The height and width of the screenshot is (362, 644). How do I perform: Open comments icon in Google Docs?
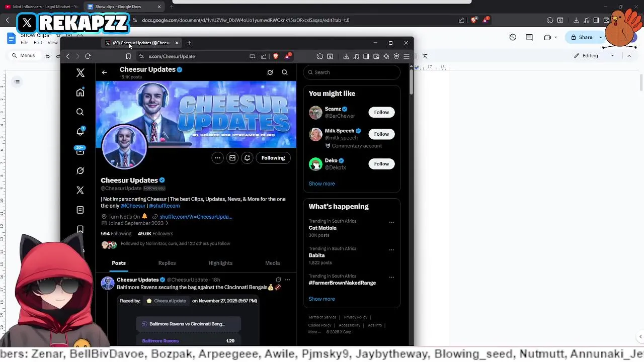click(x=529, y=37)
